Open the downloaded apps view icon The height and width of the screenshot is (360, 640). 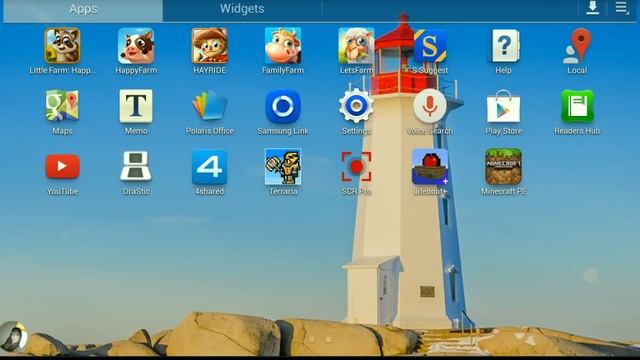coord(592,8)
